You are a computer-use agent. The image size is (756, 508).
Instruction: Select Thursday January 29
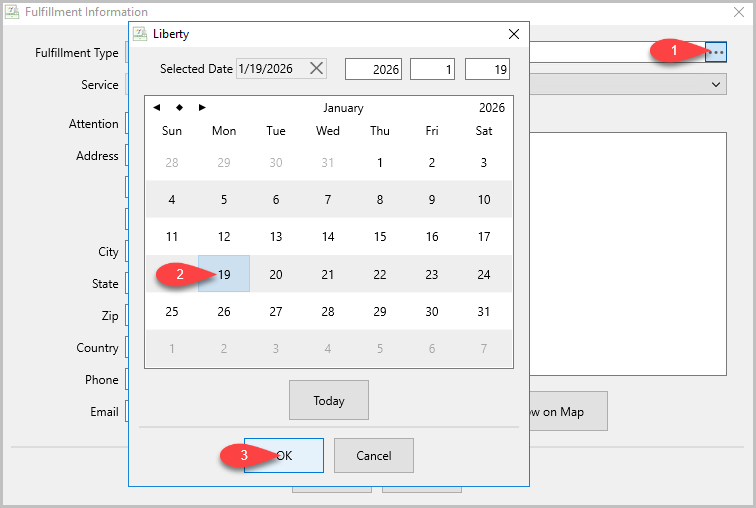(380, 311)
